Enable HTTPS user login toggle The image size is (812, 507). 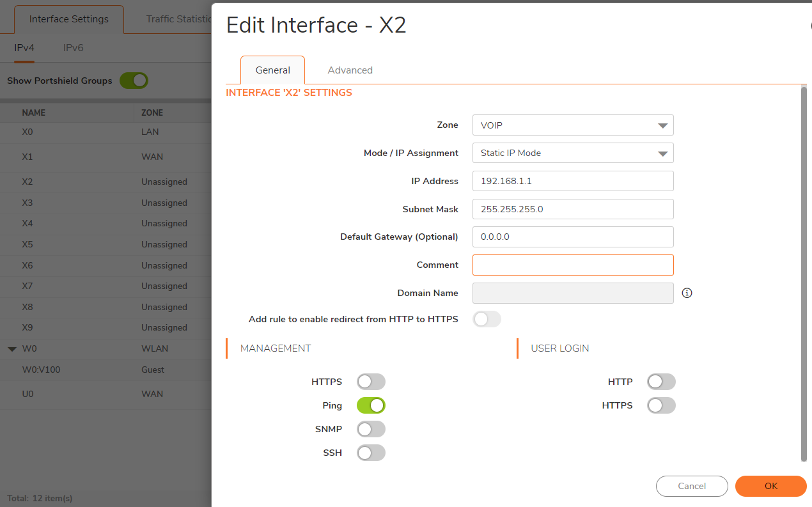661,405
